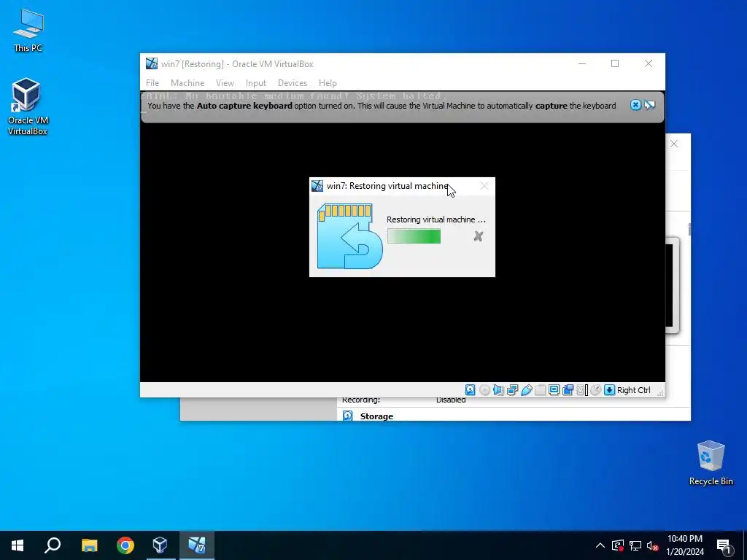Open the notification center icon
Screen dimensions: 747x560
pos(724,545)
